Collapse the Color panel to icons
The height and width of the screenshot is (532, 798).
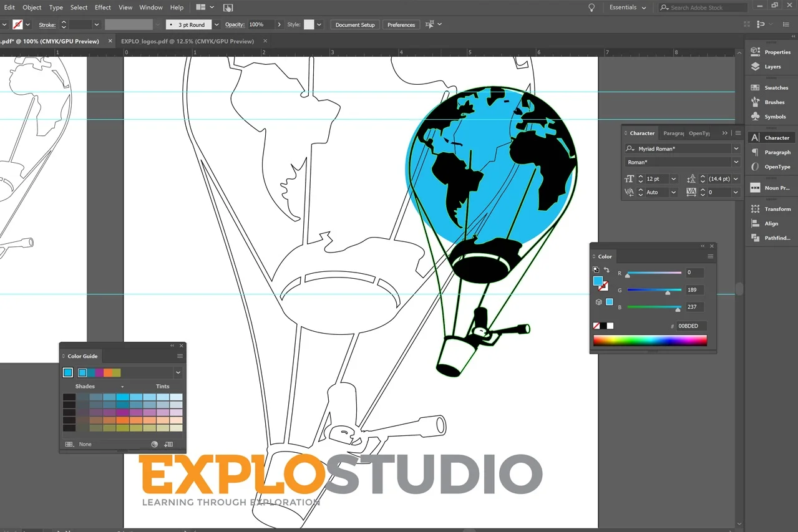pyautogui.click(x=703, y=246)
